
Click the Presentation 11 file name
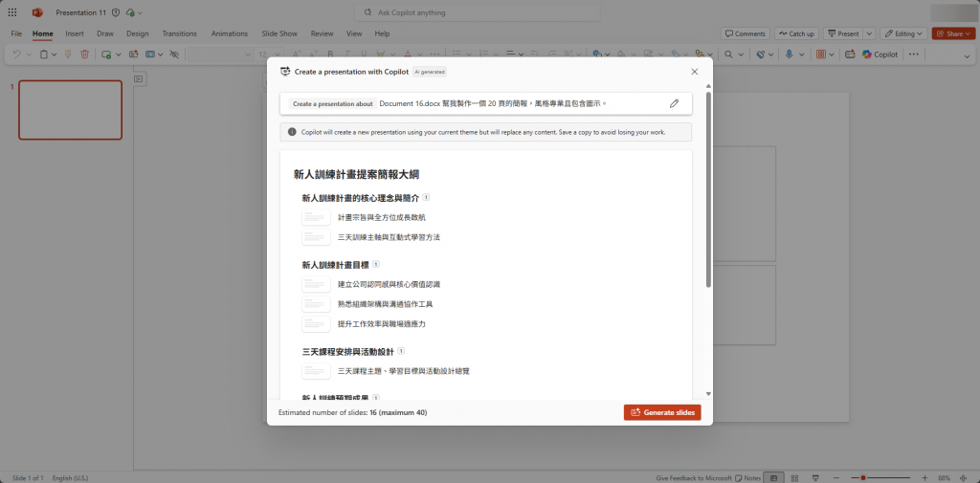click(x=80, y=12)
